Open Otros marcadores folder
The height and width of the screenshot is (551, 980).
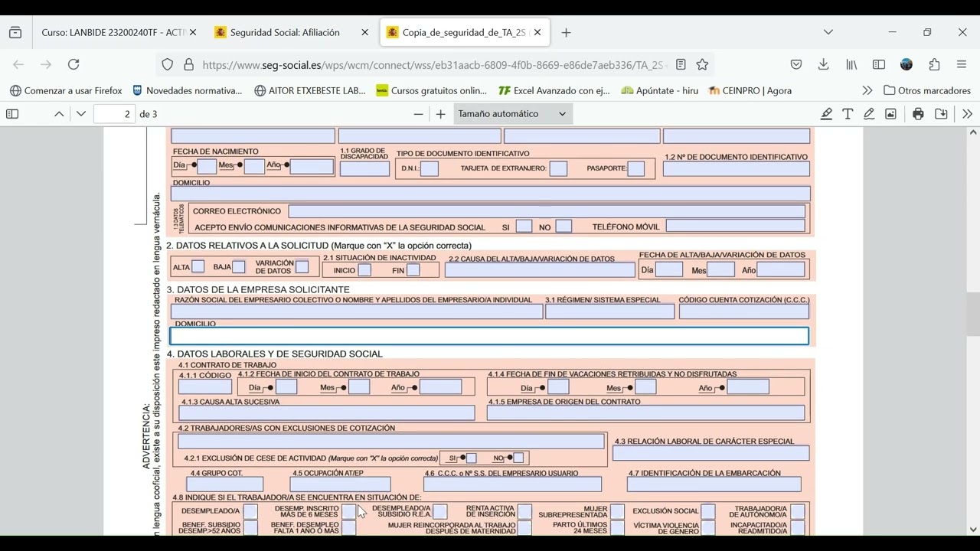pos(926,90)
